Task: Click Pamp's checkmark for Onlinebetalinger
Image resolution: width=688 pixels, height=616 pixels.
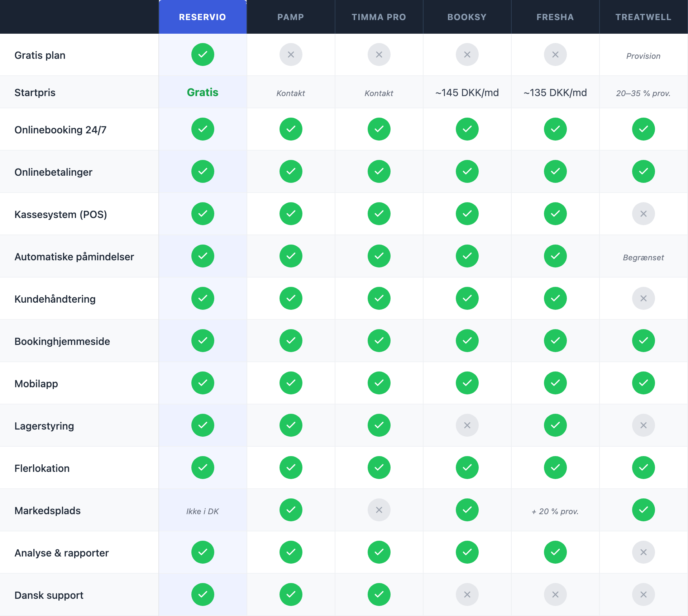Action: tap(291, 171)
